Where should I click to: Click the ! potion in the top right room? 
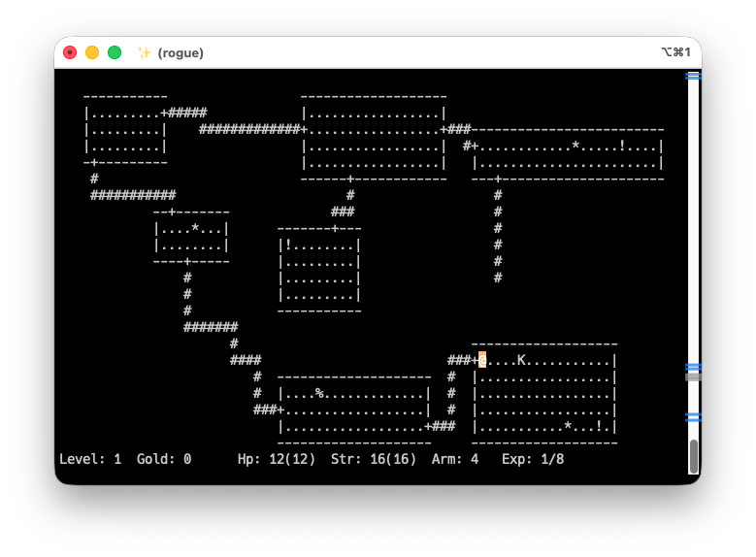(x=622, y=145)
